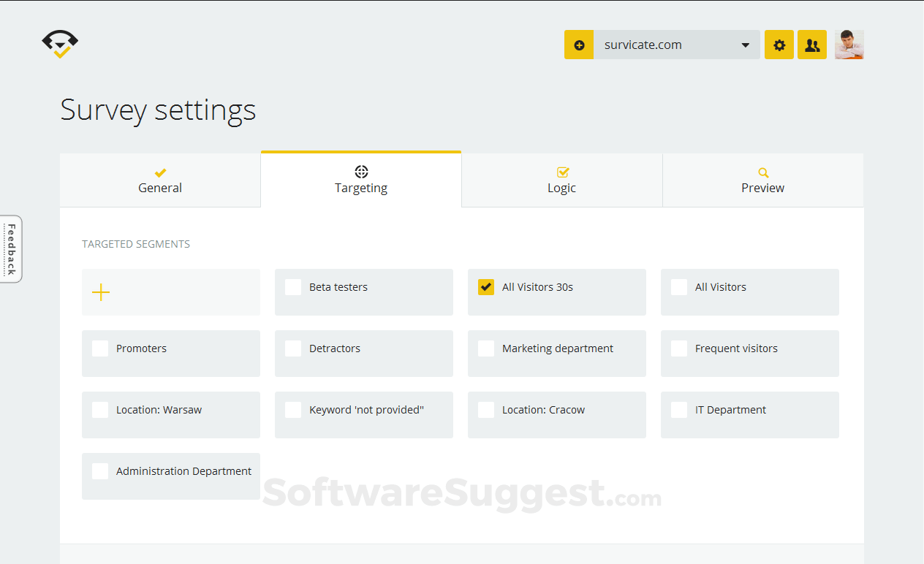
Task: Tick the IT Department checkbox
Action: pyautogui.click(x=679, y=410)
